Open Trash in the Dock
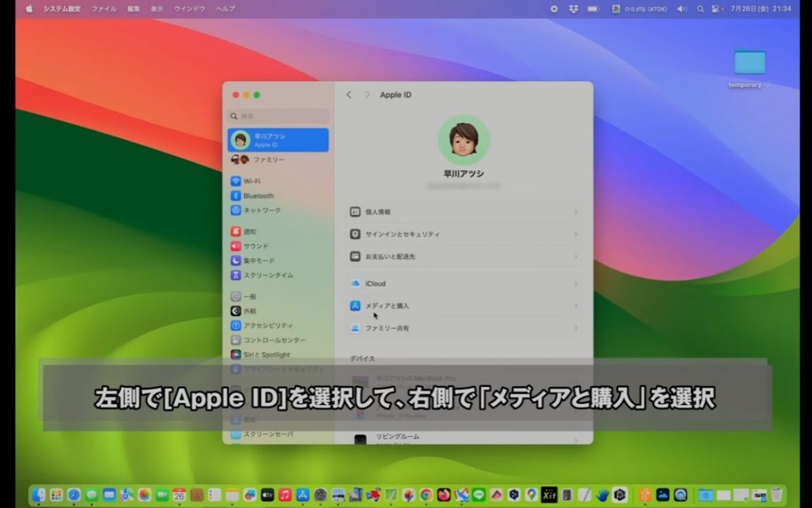The image size is (812, 508). point(777,494)
